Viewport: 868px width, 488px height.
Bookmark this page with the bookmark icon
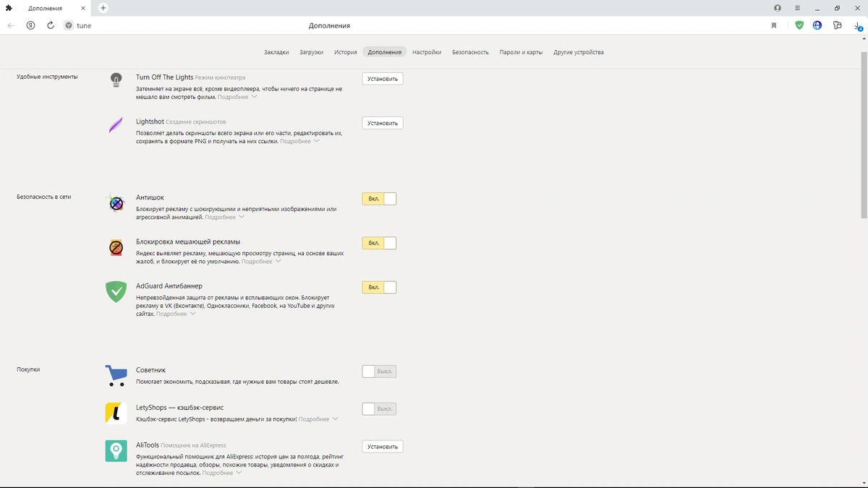[774, 25]
